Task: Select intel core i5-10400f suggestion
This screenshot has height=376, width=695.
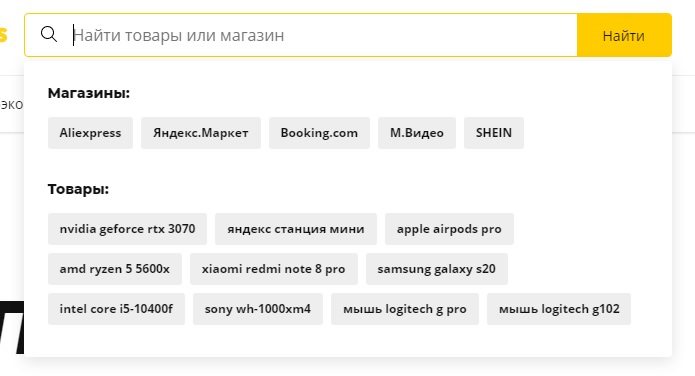Action: click(x=116, y=309)
